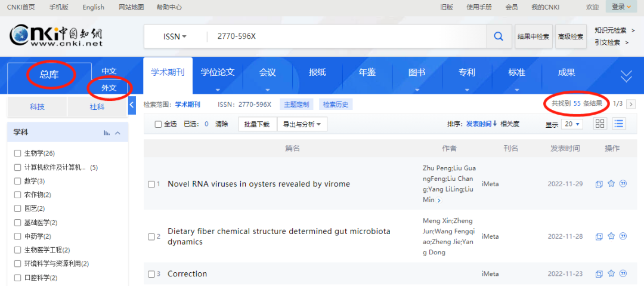Click the 结果中检索 button
The image size is (644, 286).
(533, 36)
